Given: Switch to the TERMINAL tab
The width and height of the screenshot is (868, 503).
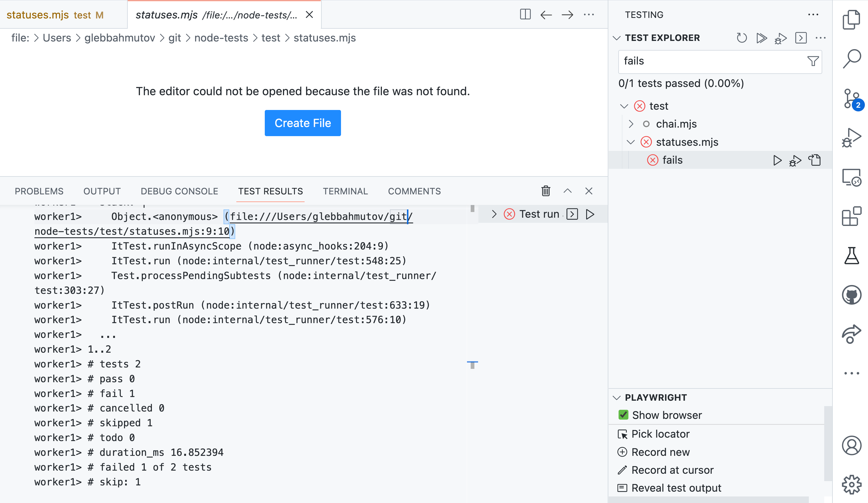Looking at the screenshot, I should [345, 191].
